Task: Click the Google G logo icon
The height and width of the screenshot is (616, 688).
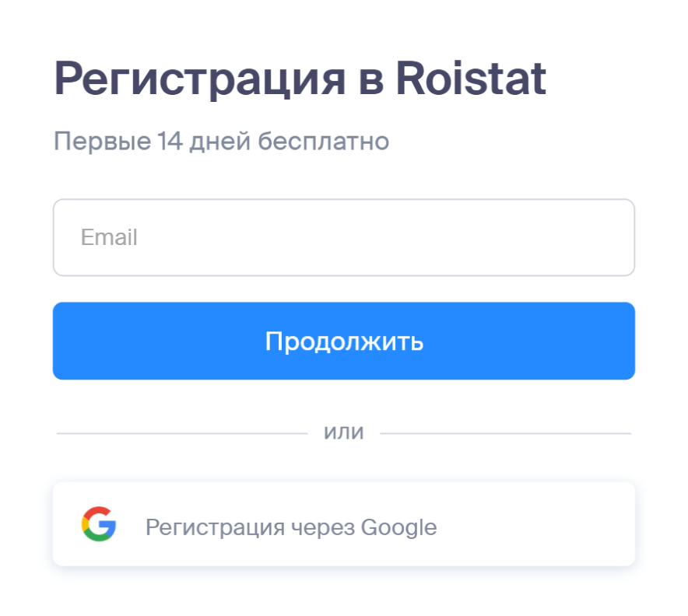Action: coord(99,524)
